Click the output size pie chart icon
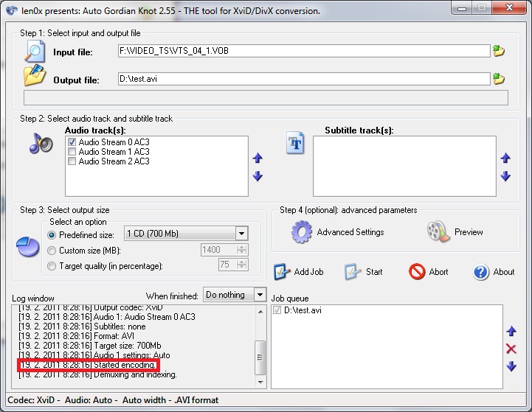 click(28, 247)
